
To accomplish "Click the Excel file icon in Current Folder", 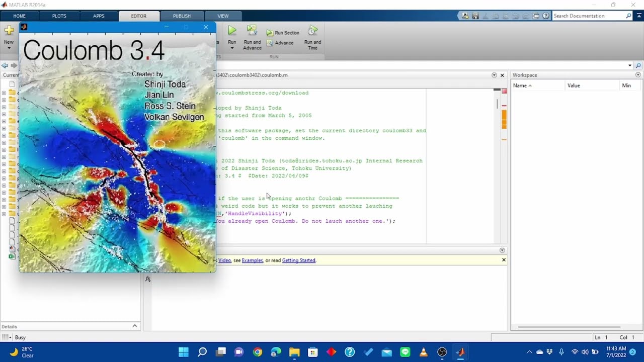I will pos(12,256).
